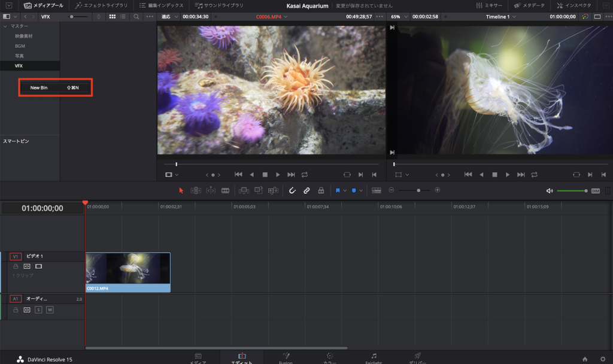
Task: Toggle timeline snapping magnet icon
Action: coord(292,190)
